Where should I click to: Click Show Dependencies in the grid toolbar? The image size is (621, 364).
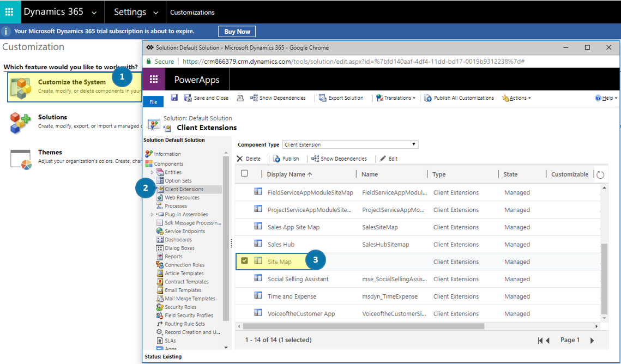pyautogui.click(x=339, y=159)
